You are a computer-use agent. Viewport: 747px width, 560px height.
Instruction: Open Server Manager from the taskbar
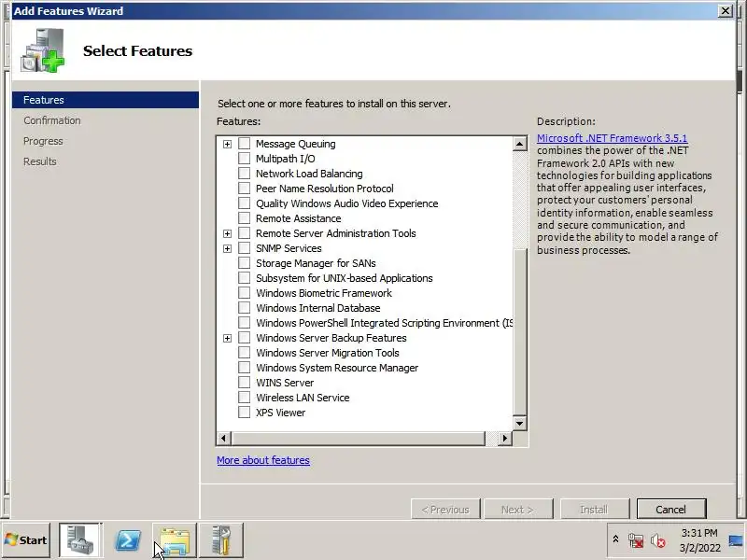tap(80, 540)
